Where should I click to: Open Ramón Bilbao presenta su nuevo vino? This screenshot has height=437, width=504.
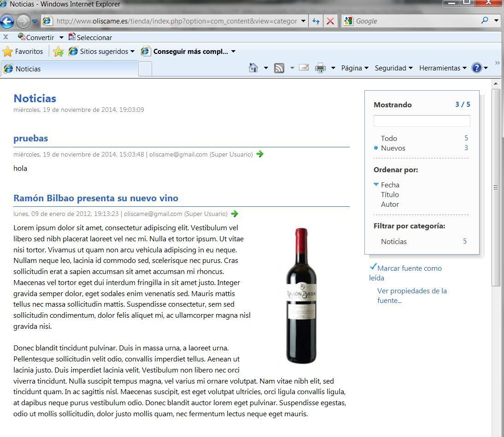[96, 198]
